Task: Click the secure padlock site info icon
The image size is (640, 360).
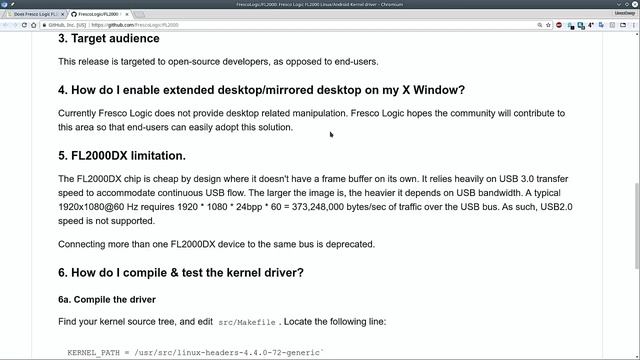Action: click(x=44, y=25)
